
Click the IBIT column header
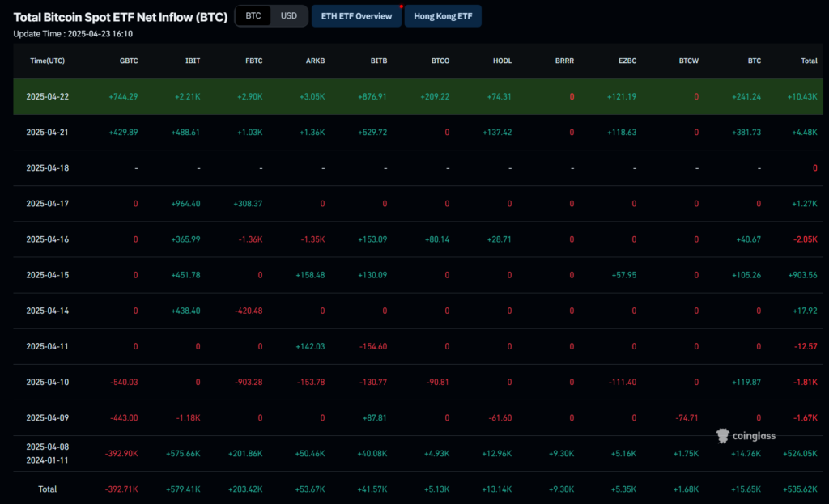click(x=193, y=61)
